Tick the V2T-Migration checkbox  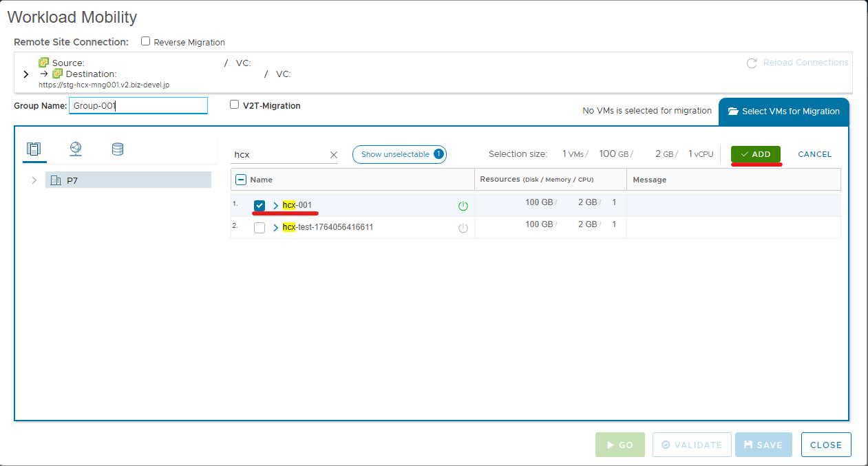pos(235,105)
